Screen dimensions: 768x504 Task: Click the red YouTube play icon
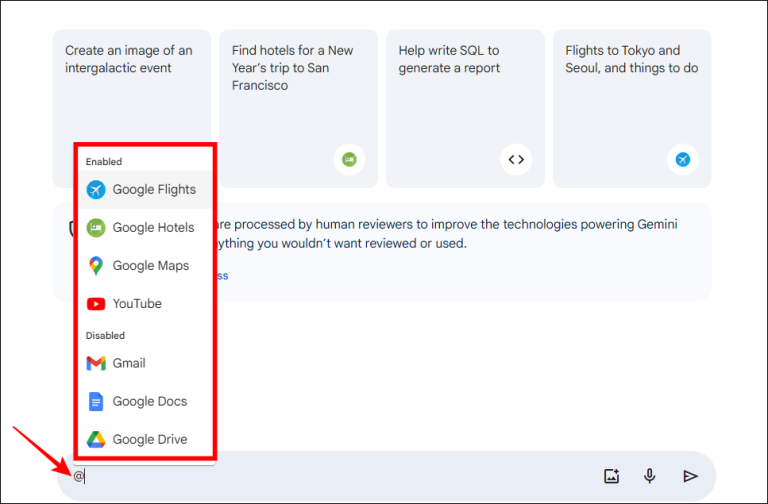pos(96,304)
